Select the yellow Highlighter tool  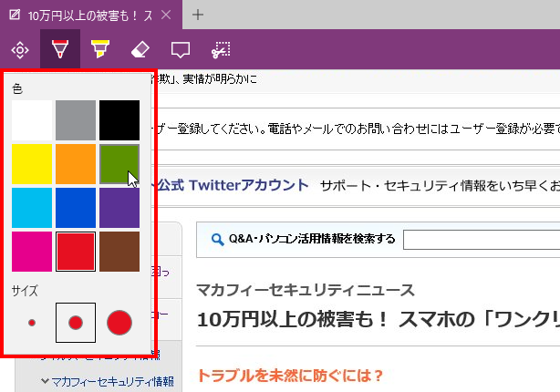point(99,49)
